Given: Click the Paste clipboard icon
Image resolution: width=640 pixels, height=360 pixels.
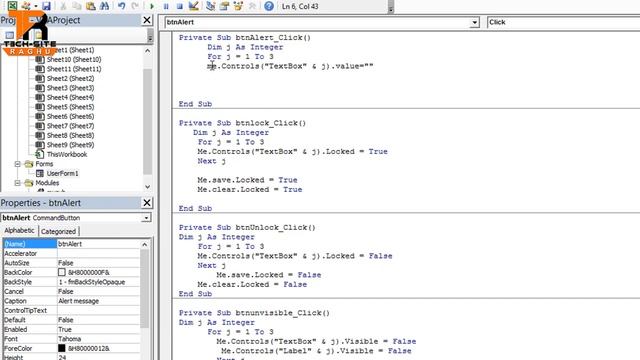Looking at the screenshot, I should pos(90,6).
